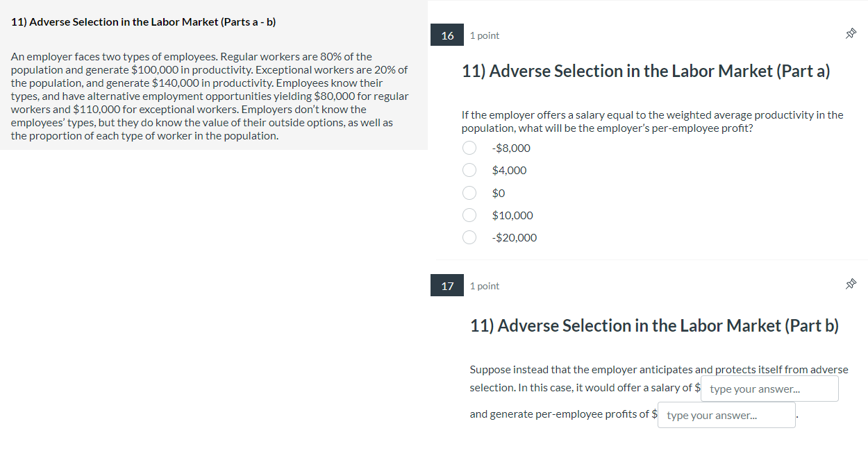Select the -$8,000 answer option
This screenshot has height=460, width=868.
tap(469, 147)
